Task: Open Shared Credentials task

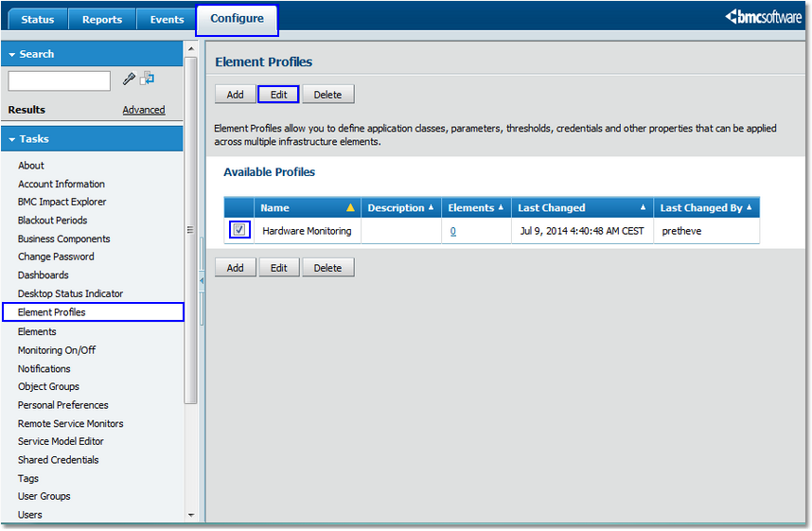Action: pos(58,460)
